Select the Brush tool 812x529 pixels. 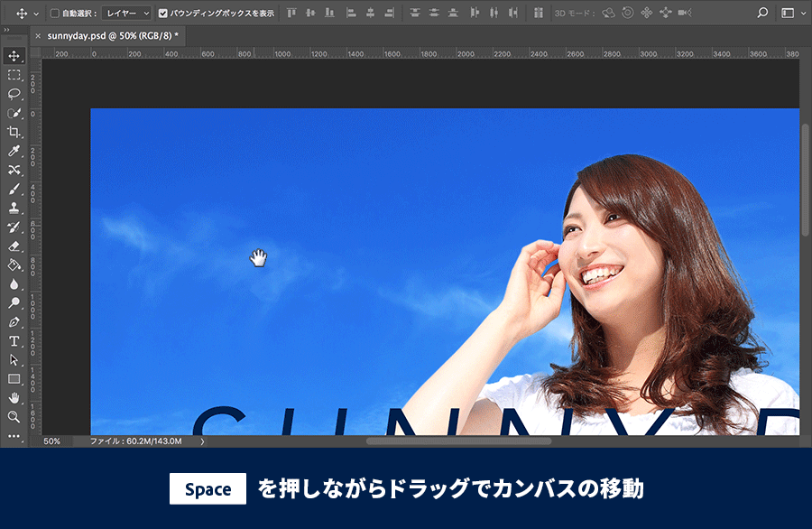[x=14, y=189]
